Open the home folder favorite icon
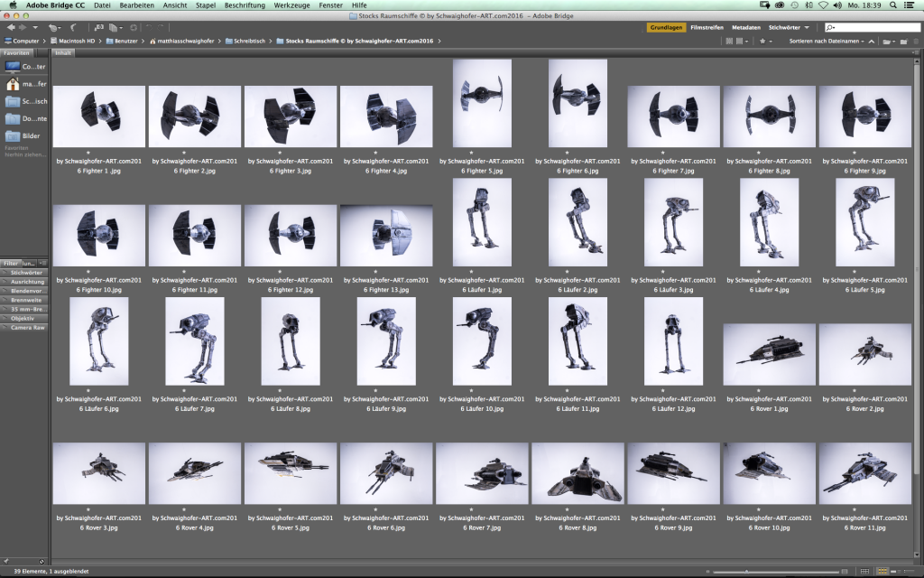The image size is (924, 578). [13, 84]
